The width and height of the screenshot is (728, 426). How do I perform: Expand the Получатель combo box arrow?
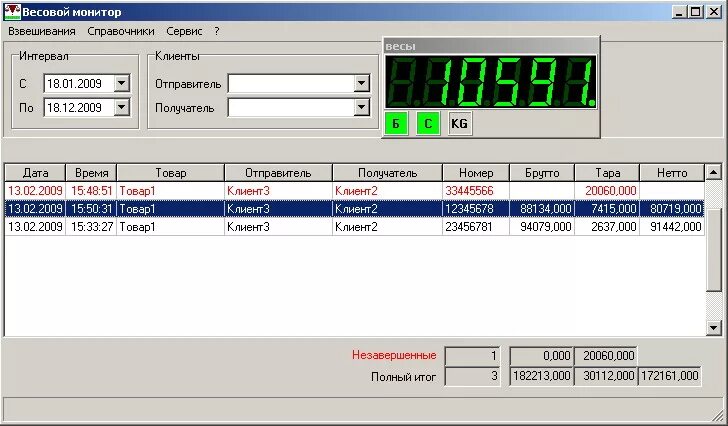tap(361, 108)
